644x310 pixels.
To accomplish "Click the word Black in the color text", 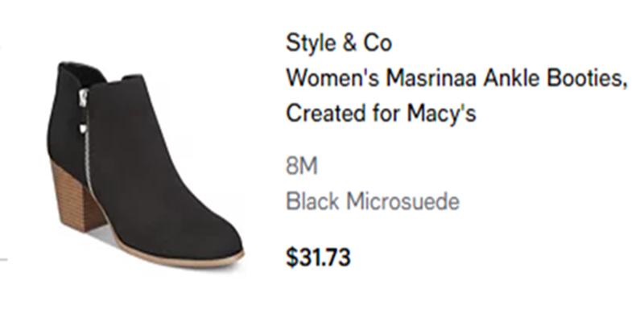I will pos(312,201).
